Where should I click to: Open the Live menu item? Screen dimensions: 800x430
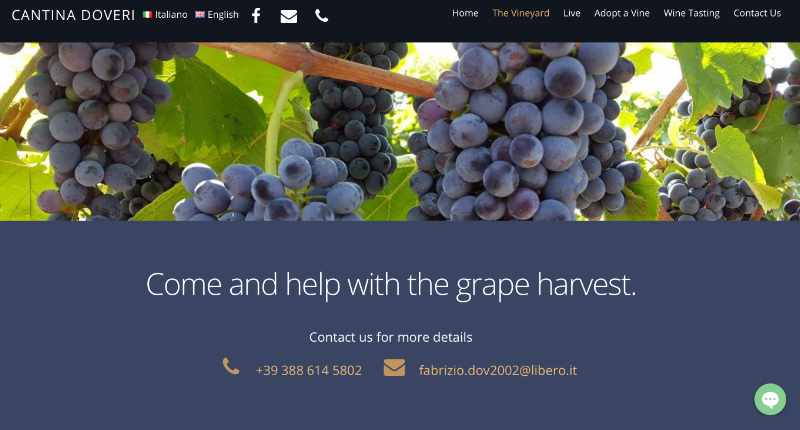tap(572, 13)
